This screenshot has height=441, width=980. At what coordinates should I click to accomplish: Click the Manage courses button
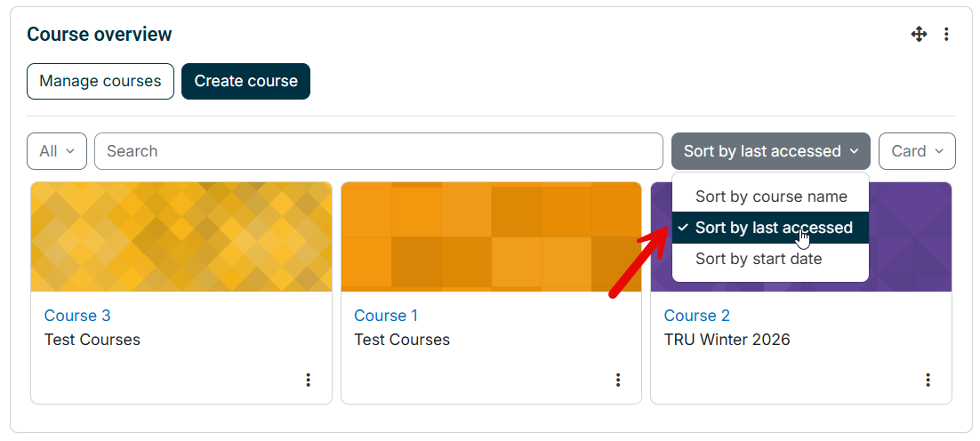pos(100,81)
